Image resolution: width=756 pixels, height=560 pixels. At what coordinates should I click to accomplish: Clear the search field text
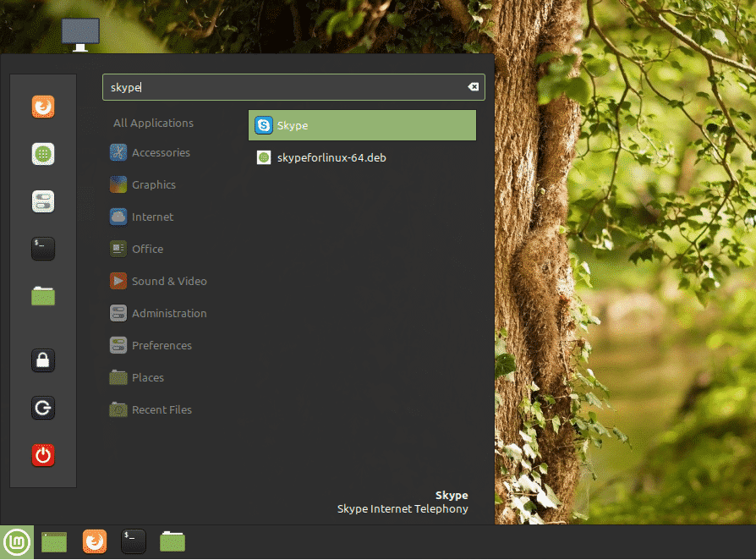point(473,87)
